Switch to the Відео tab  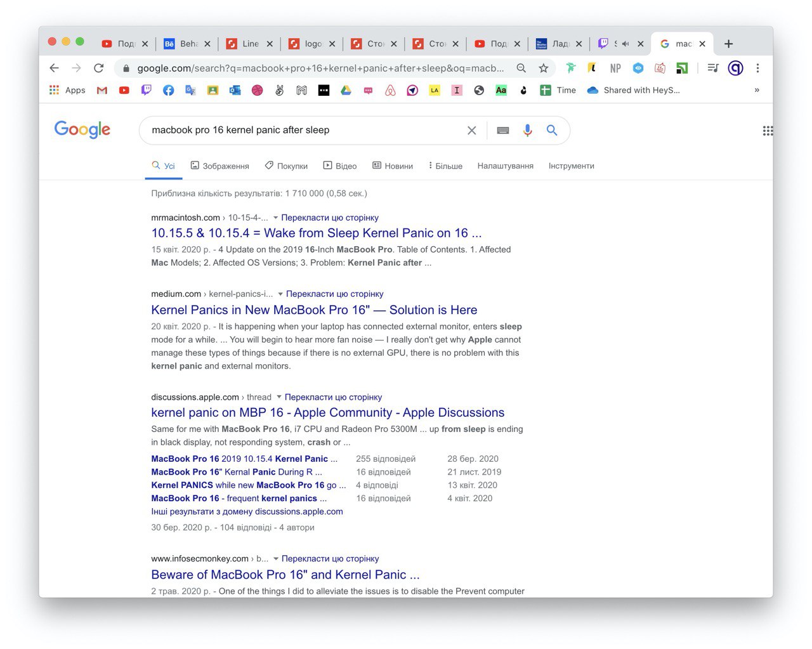pos(340,166)
